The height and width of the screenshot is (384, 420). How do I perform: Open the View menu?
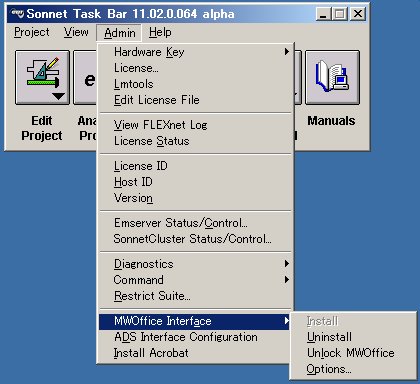tap(76, 32)
